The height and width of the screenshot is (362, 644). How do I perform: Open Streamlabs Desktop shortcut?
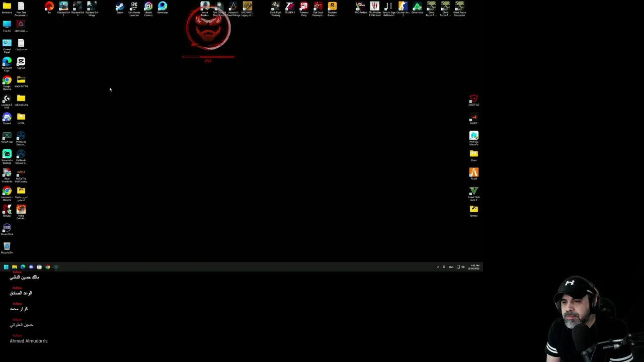pyautogui.click(x=7, y=156)
